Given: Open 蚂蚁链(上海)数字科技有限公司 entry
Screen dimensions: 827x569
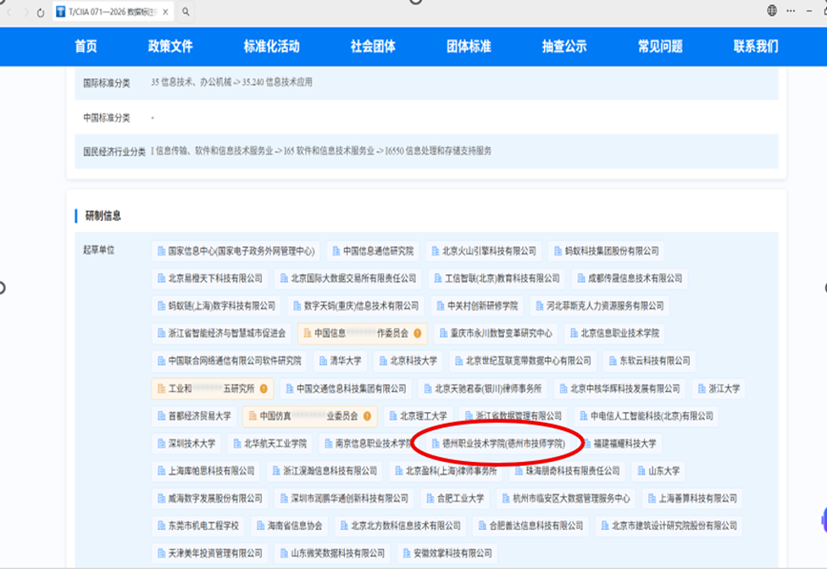Looking at the screenshot, I should coord(216,306).
